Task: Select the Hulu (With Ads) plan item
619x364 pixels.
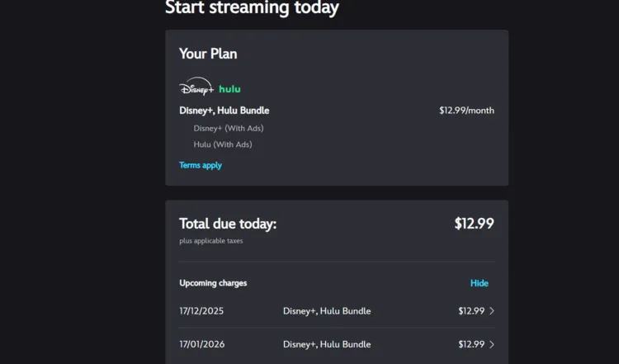Action: (x=223, y=144)
